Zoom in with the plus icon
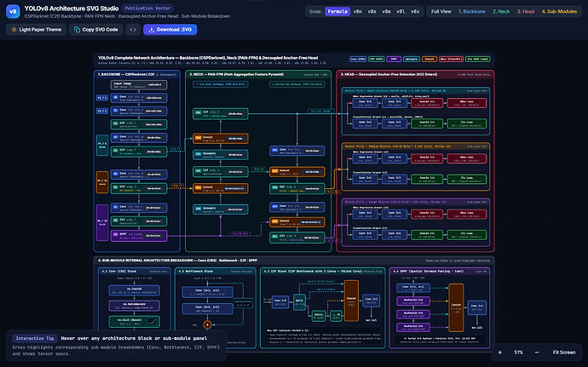 coord(500,353)
